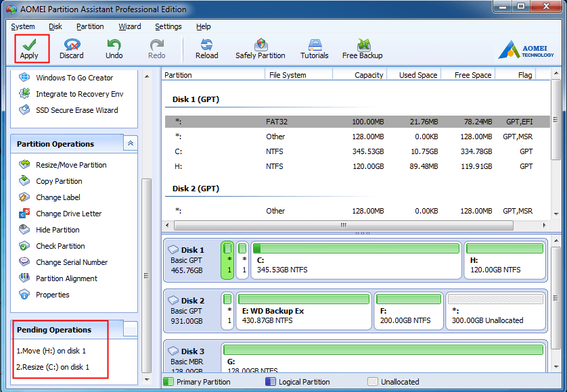Image resolution: width=567 pixels, height=392 pixels.
Task: Click the Capacity column header
Action: pos(369,75)
